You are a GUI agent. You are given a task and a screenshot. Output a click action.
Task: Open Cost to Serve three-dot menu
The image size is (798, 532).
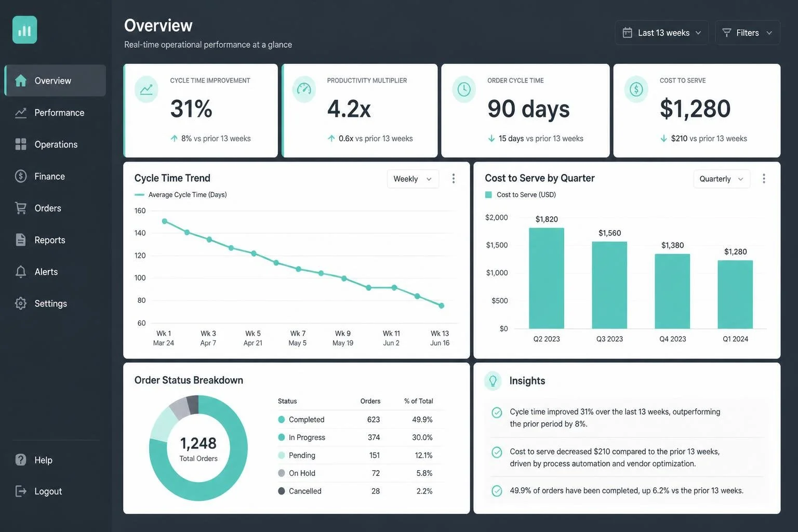[764, 179]
